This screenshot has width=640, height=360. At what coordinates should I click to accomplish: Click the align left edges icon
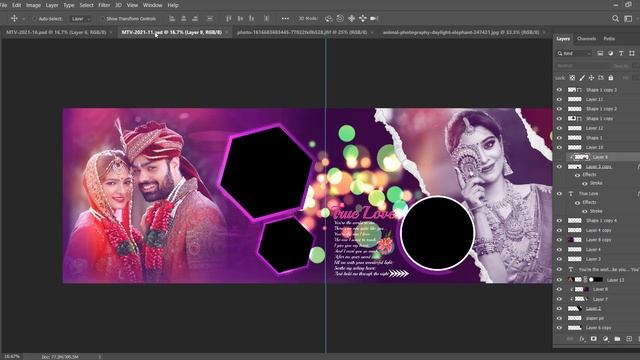coord(172,18)
